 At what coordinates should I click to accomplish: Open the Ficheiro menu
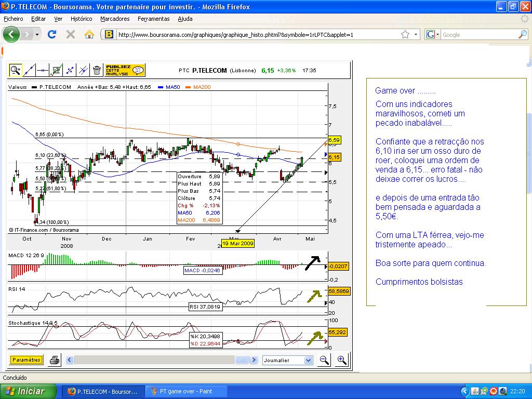[x=14, y=19]
